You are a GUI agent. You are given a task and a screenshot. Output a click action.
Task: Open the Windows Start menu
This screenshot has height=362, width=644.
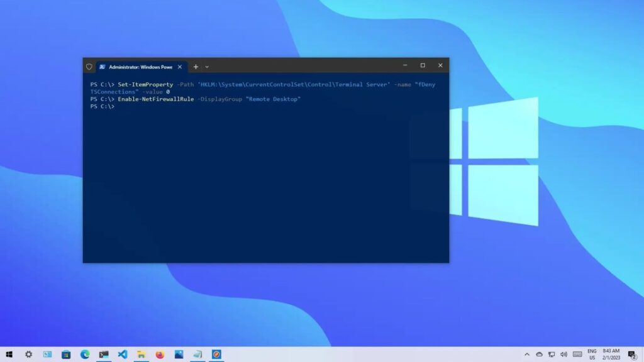coord(9,354)
